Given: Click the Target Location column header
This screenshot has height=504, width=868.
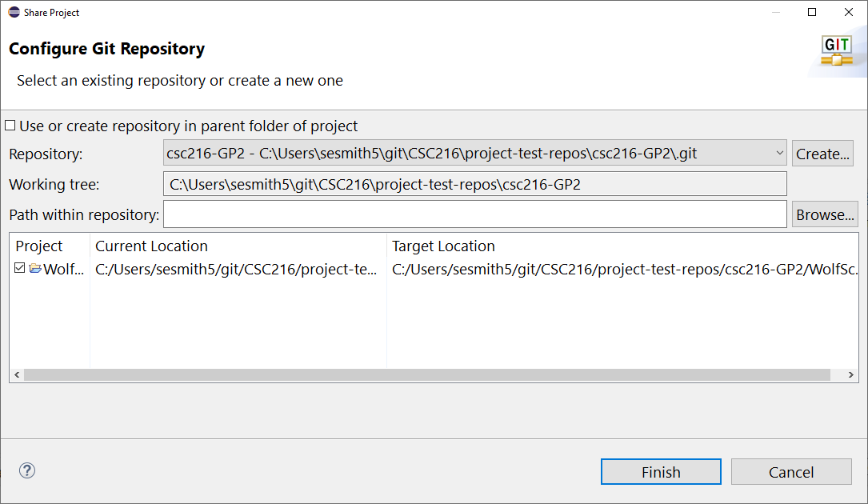Looking at the screenshot, I should tap(443, 246).
